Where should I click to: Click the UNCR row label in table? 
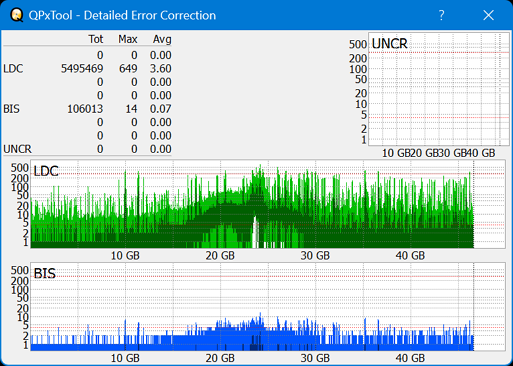click(x=17, y=149)
